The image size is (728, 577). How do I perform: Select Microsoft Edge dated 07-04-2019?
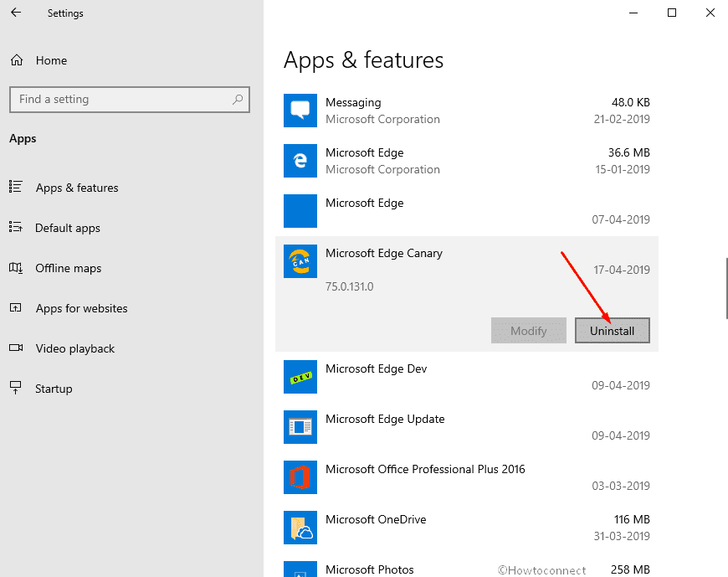[x=467, y=211]
